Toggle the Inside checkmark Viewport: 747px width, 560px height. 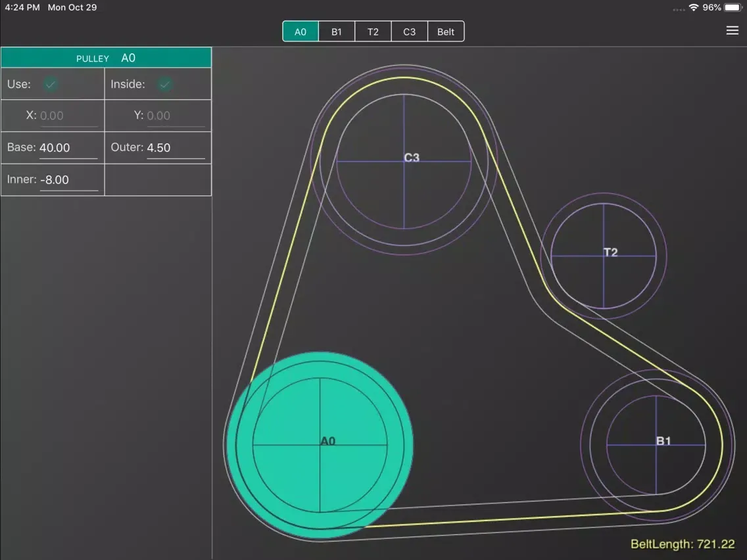(x=165, y=84)
